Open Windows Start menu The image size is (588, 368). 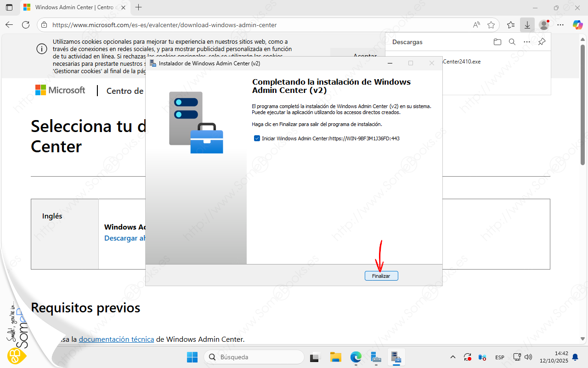[192, 357]
